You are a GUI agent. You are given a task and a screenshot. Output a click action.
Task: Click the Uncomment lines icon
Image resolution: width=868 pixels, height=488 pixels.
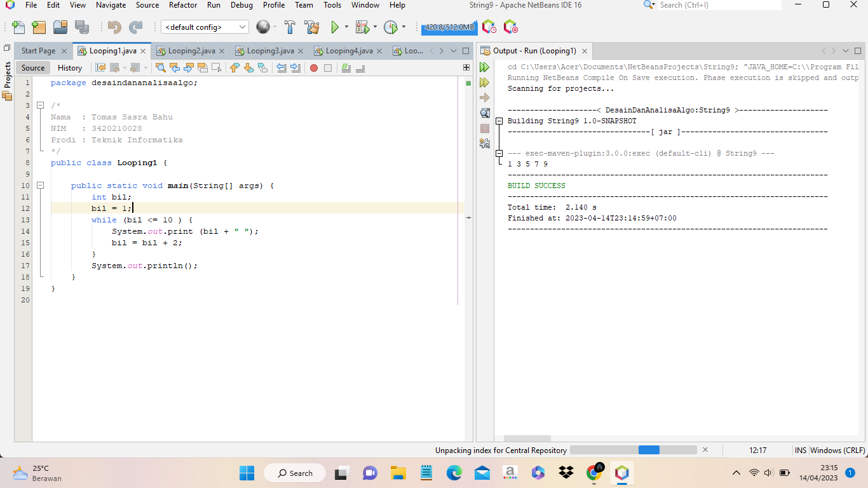(x=360, y=68)
